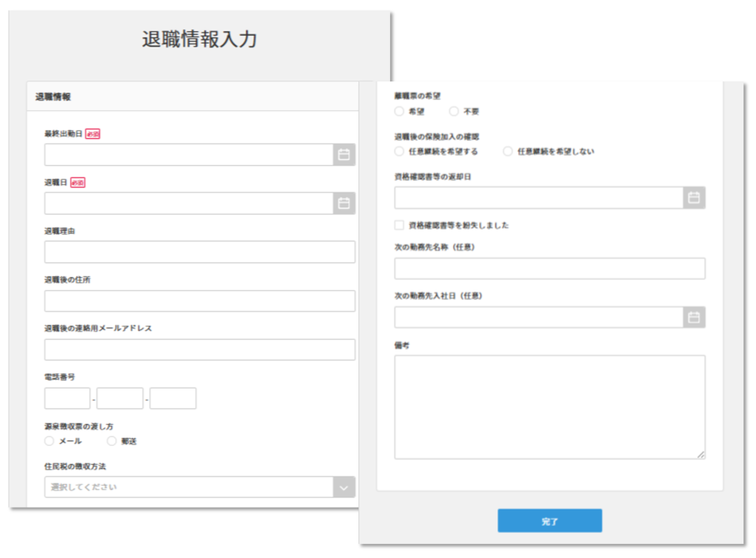Image resolution: width=756 pixels, height=558 pixels.
Task: Click the 退職理由 input field
Action: click(200, 252)
